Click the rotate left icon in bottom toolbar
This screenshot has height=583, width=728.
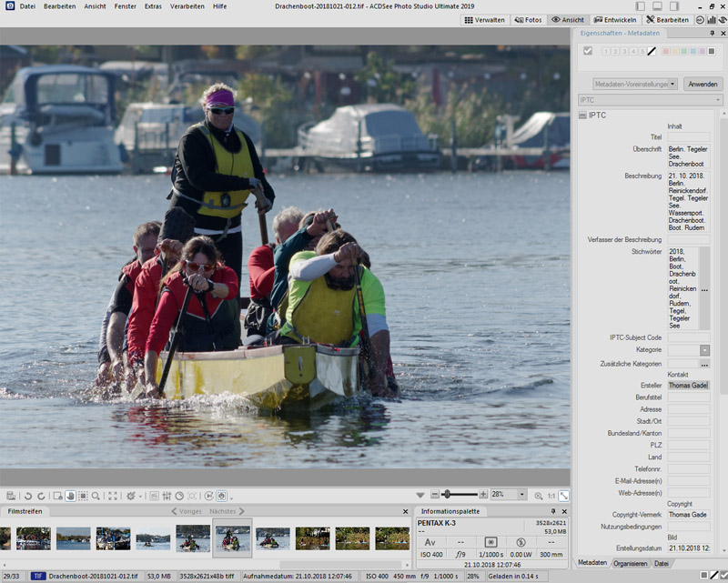tap(28, 496)
